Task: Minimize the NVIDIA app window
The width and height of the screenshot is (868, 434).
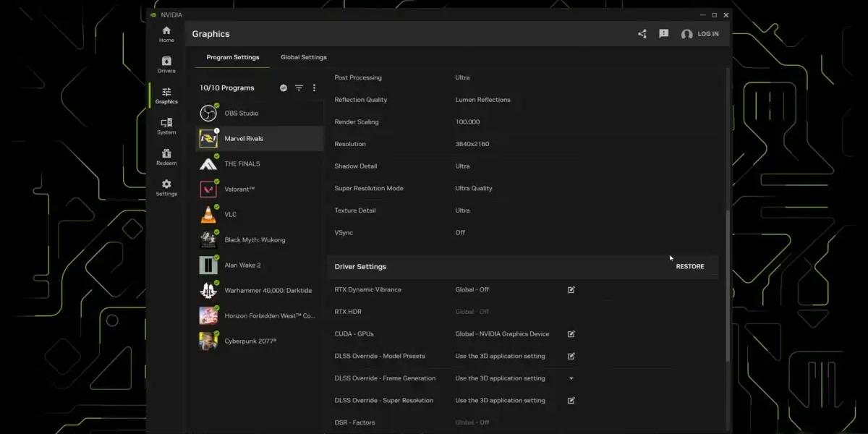Action: point(702,14)
